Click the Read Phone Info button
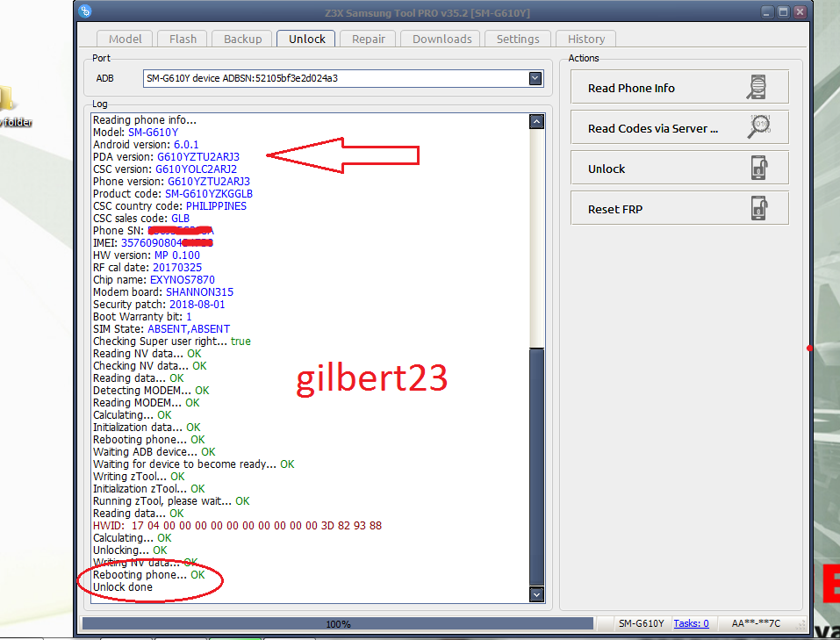The image size is (840, 640). coord(679,88)
